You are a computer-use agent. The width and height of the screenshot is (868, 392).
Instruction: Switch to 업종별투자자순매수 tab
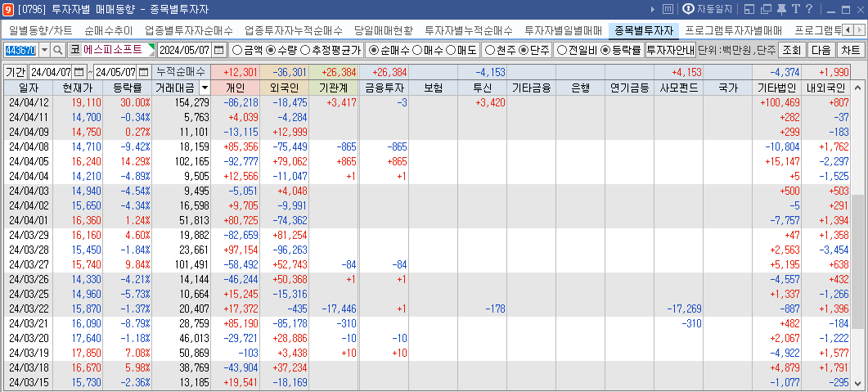(189, 30)
